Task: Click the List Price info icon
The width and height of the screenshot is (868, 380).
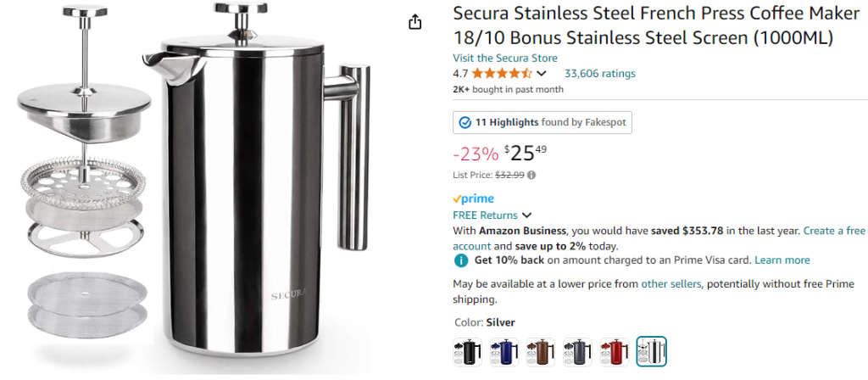Action: click(531, 176)
